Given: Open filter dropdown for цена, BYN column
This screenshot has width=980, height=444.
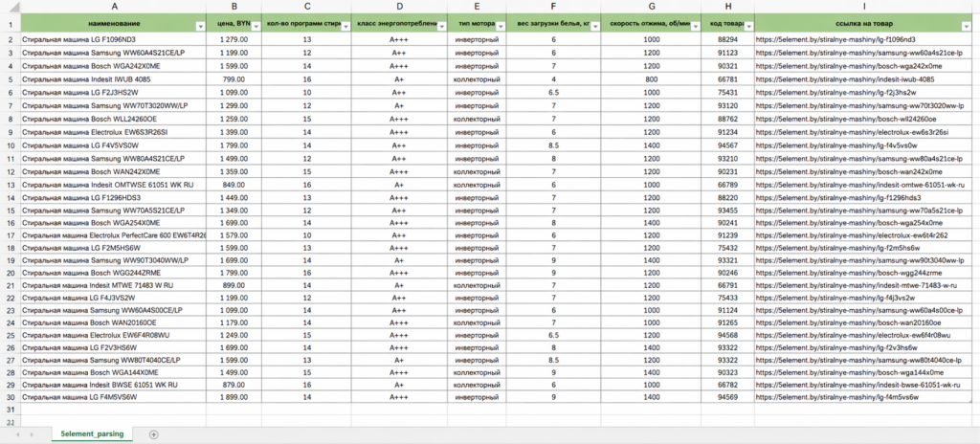Looking at the screenshot, I should point(255,26).
